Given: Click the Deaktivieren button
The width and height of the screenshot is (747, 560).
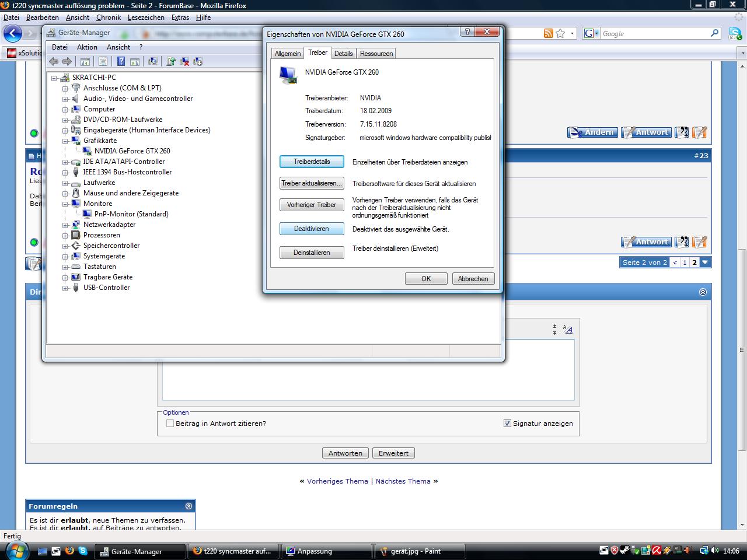Looking at the screenshot, I should pos(312,229).
